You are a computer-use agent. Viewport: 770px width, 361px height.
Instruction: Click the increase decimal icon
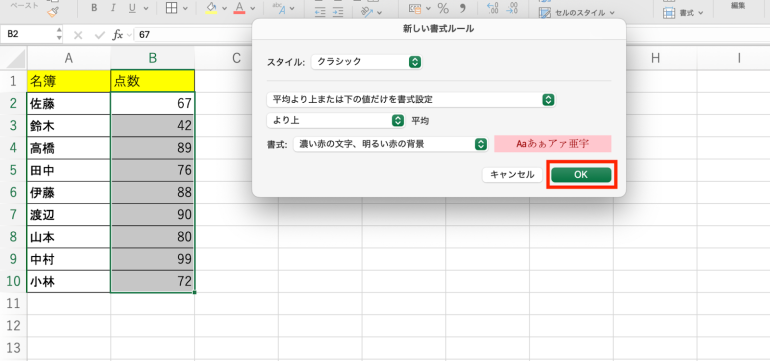493,8
